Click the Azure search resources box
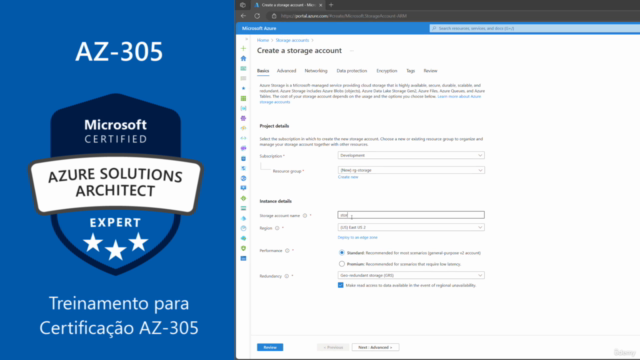 [535, 28]
